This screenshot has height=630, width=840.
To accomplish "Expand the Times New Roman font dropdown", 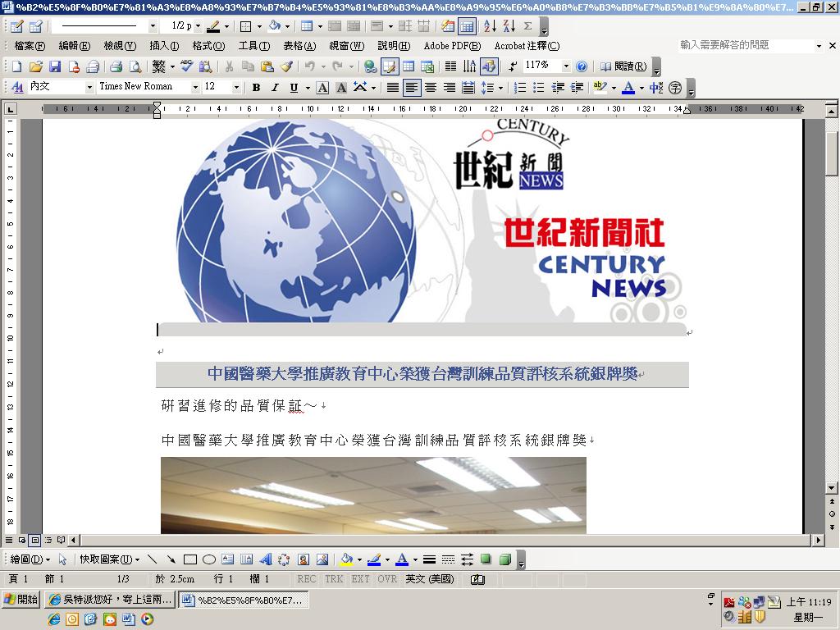I will (195, 87).
